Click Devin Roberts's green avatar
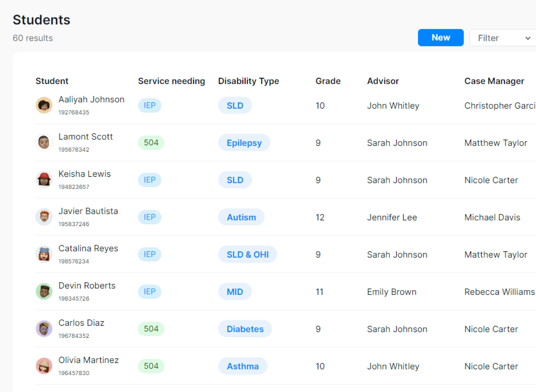 coord(44,291)
